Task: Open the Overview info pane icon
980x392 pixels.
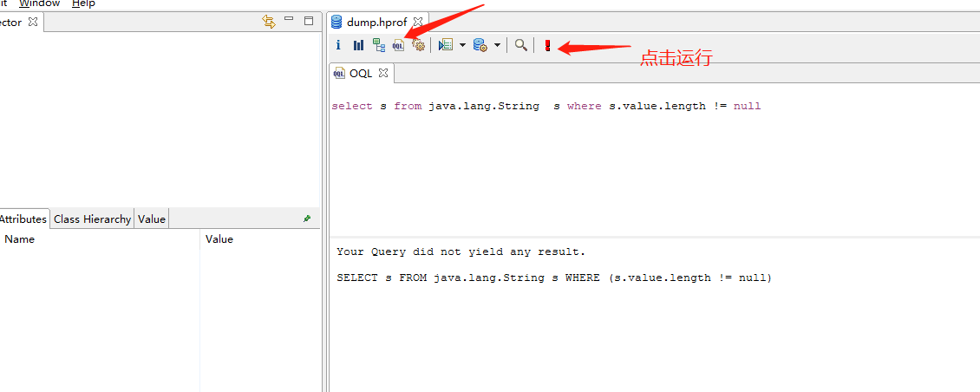Action: pyautogui.click(x=338, y=45)
